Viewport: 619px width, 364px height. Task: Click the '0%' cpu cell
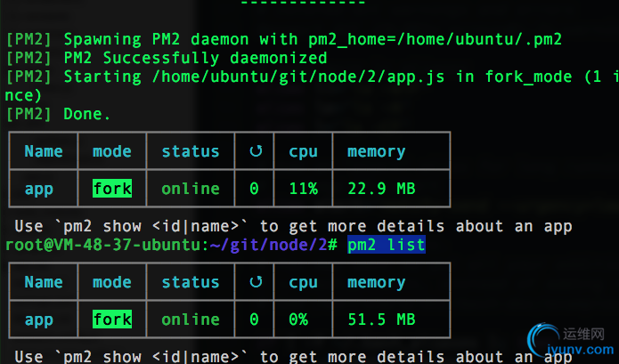click(x=298, y=320)
